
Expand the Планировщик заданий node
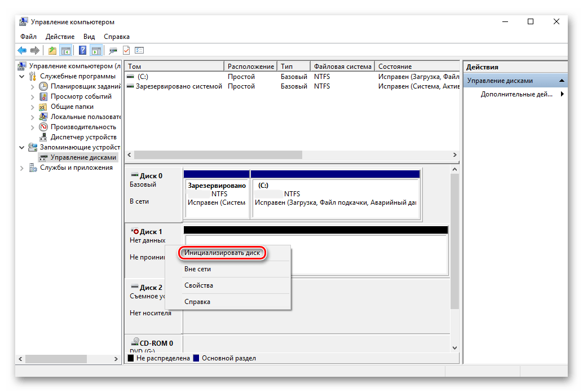click(32, 87)
